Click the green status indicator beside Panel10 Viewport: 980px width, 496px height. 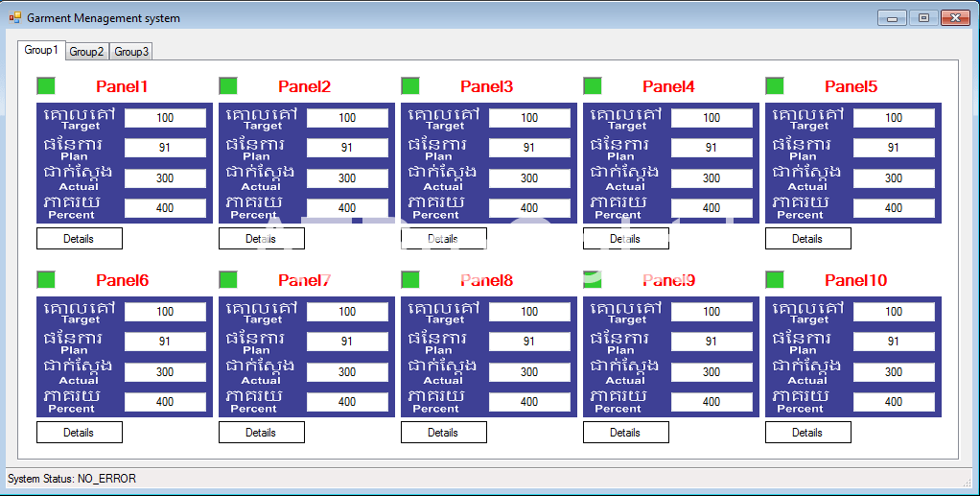click(x=775, y=279)
